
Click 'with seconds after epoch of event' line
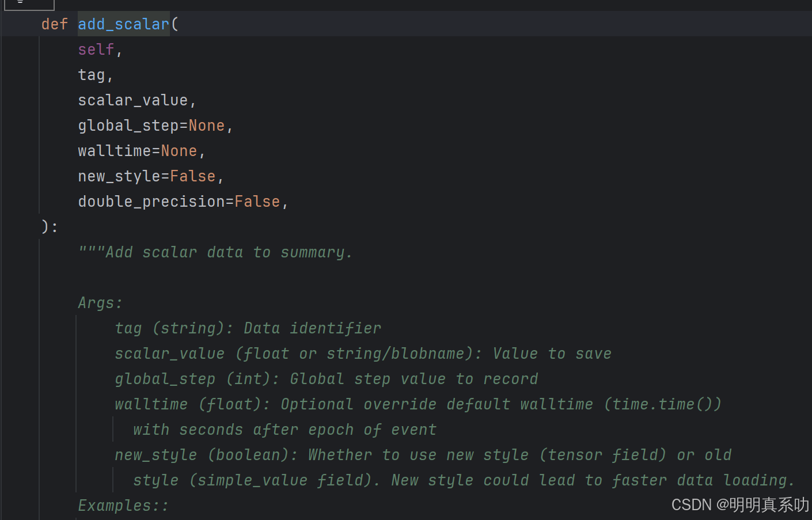click(285, 430)
